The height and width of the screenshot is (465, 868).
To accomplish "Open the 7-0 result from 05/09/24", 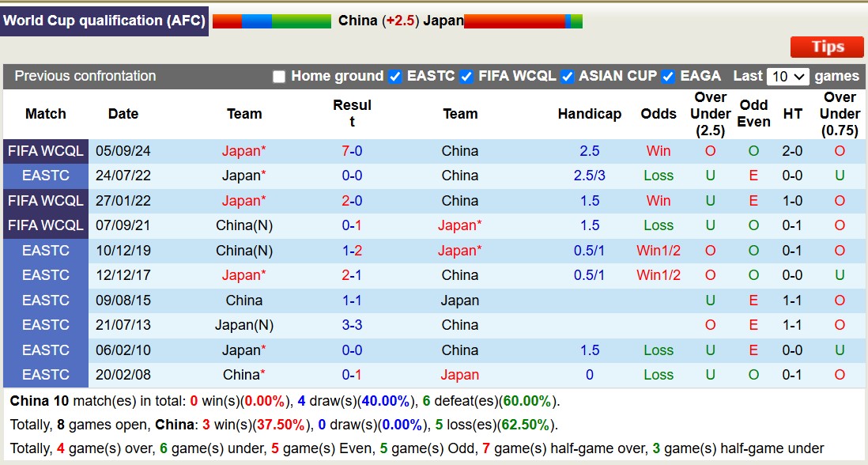I will [x=352, y=151].
